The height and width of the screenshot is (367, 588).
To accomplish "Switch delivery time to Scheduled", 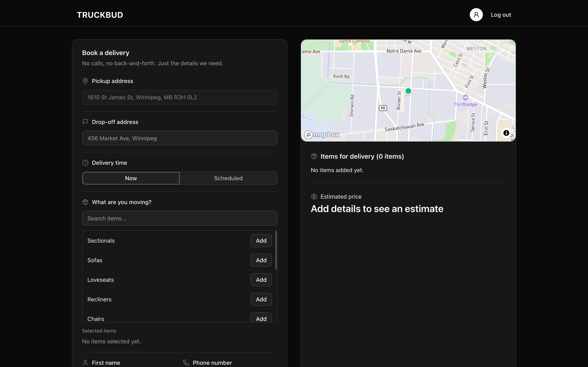I will tap(228, 178).
